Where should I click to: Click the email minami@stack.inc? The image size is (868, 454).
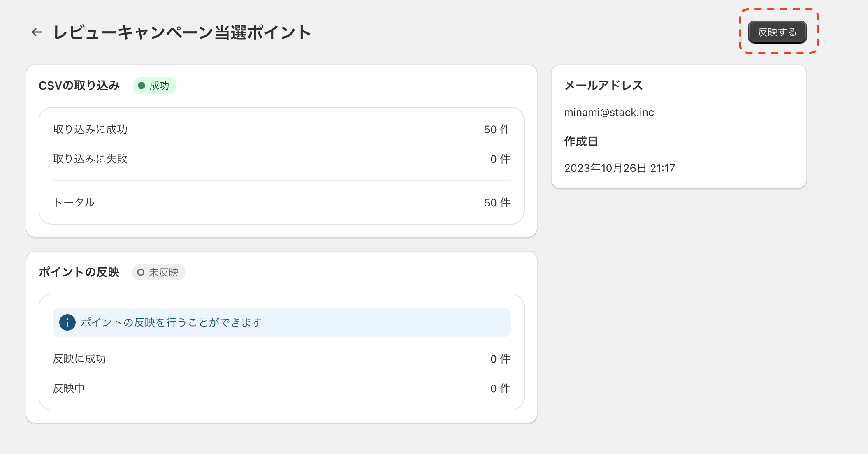(x=609, y=112)
